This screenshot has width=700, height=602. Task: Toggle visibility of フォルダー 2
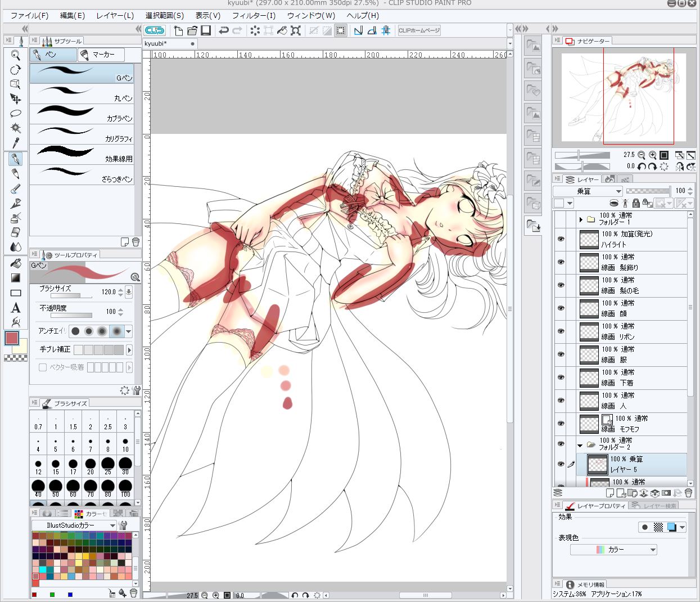(561, 444)
